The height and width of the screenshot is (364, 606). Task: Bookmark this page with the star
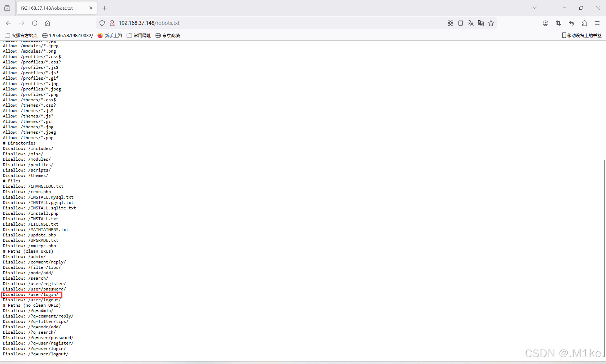pos(491,23)
